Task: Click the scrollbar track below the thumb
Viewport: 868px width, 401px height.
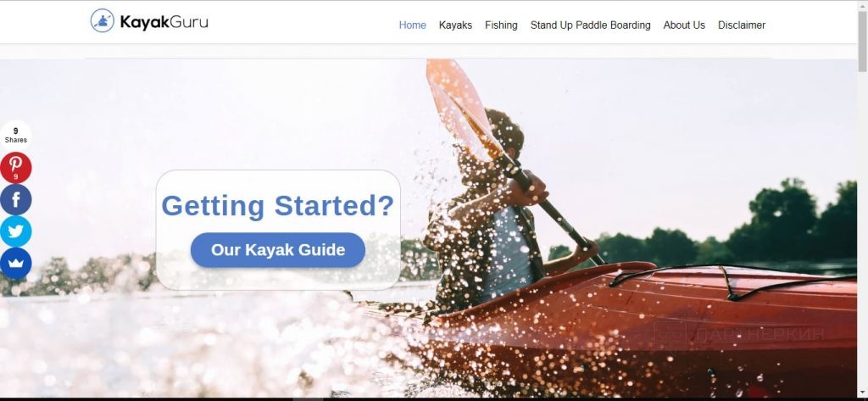Action: click(862, 232)
